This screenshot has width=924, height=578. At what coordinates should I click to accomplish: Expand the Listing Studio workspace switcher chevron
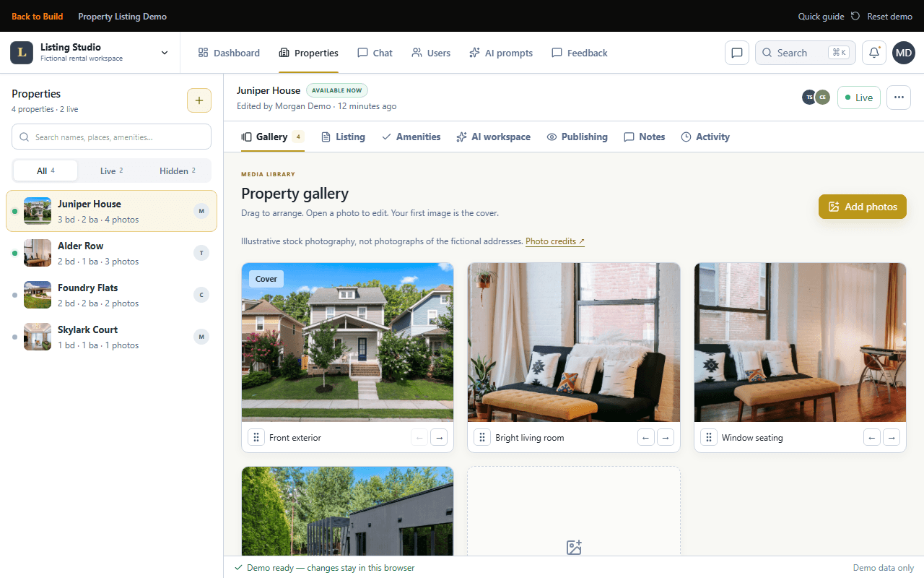[165, 53]
